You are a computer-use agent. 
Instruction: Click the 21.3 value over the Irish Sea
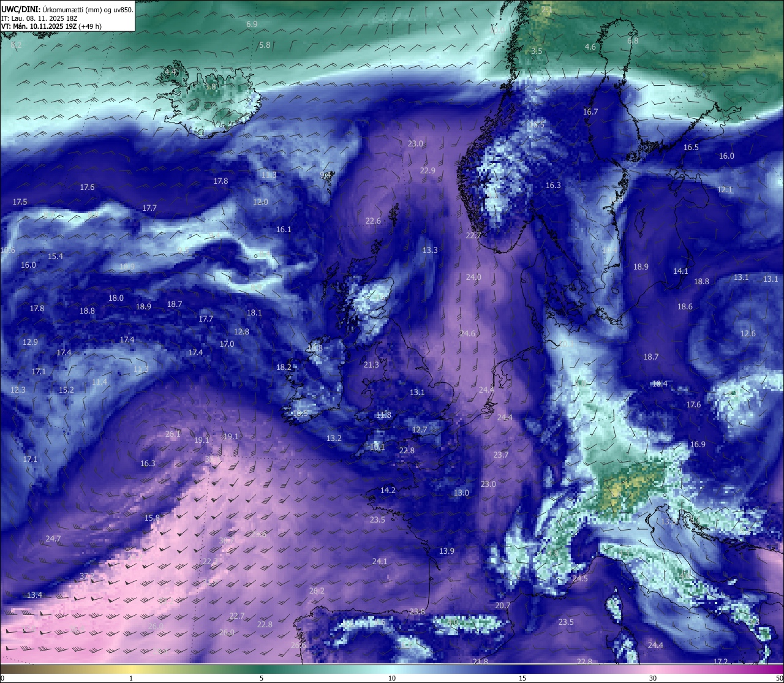[x=371, y=365]
